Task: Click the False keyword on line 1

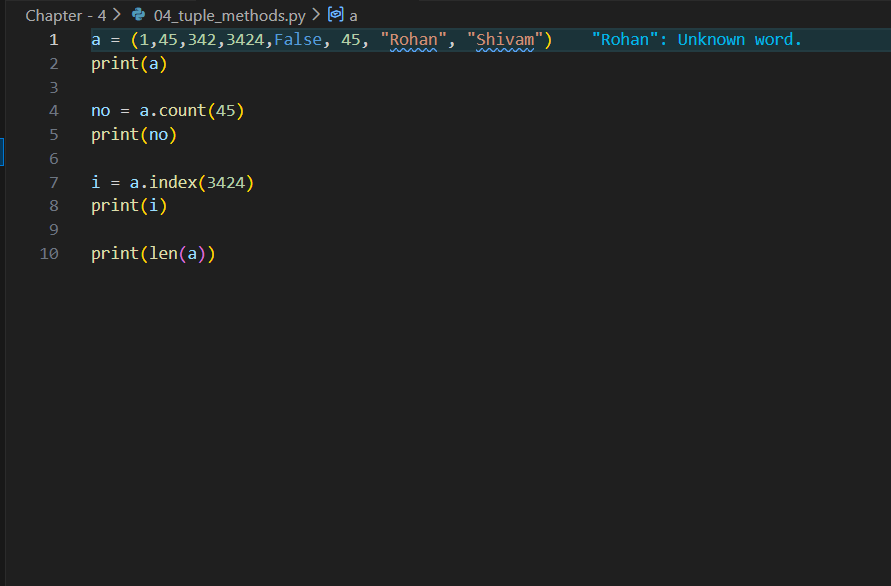Action: (298, 40)
